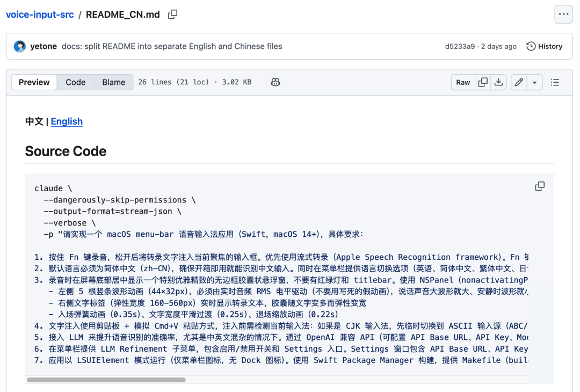Click code line 3 mentioning NSPanel
580x392 pixels.
[x=281, y=280]
